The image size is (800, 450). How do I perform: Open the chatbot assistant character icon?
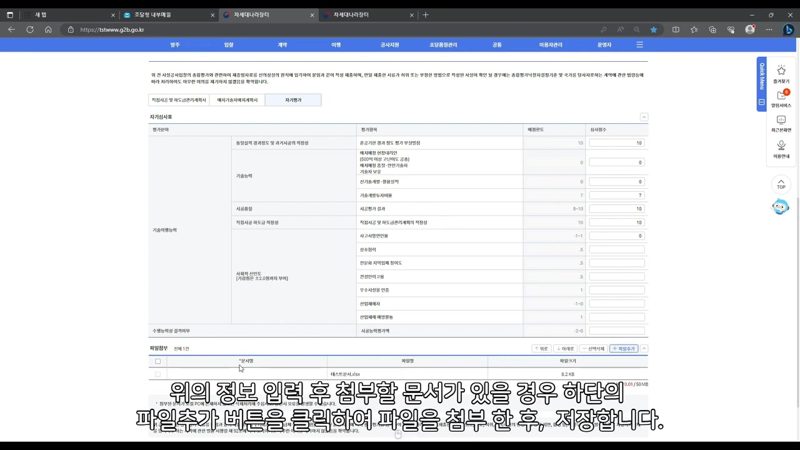click(x=780, y=207)
